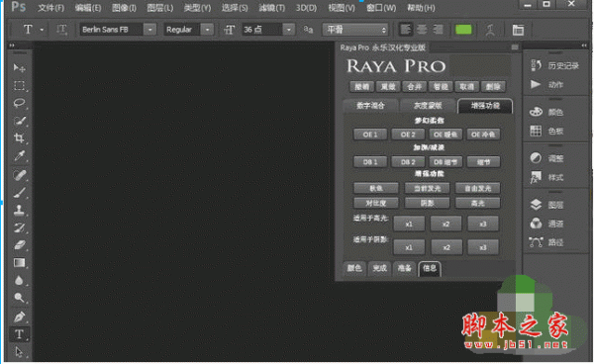Open the 滤镜(T) menu

(271, 8)
